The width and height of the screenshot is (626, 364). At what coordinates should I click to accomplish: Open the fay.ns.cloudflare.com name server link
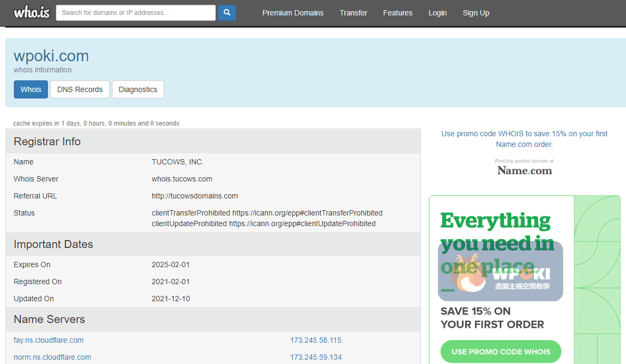pyautogui.click(x=48, y=340)
